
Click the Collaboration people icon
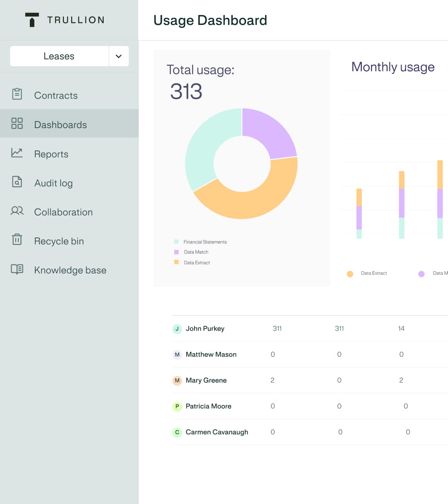point(17,211)
